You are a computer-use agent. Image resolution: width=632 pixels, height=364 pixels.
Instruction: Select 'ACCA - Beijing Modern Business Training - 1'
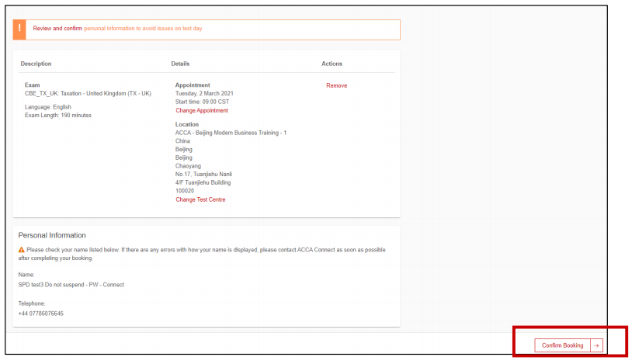tap(231, 133)
